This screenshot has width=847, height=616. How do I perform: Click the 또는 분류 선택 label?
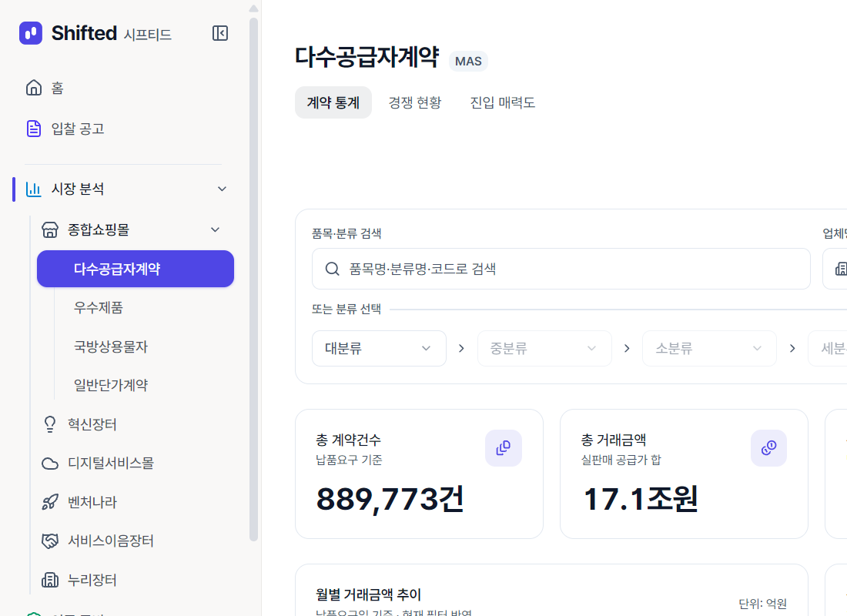(x=346, y=309)
